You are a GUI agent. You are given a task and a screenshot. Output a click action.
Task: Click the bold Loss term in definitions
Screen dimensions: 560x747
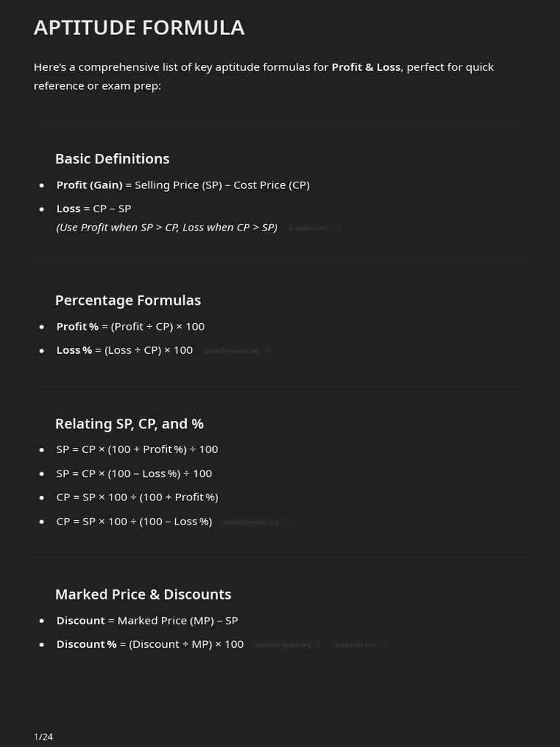tap(69, 209)
